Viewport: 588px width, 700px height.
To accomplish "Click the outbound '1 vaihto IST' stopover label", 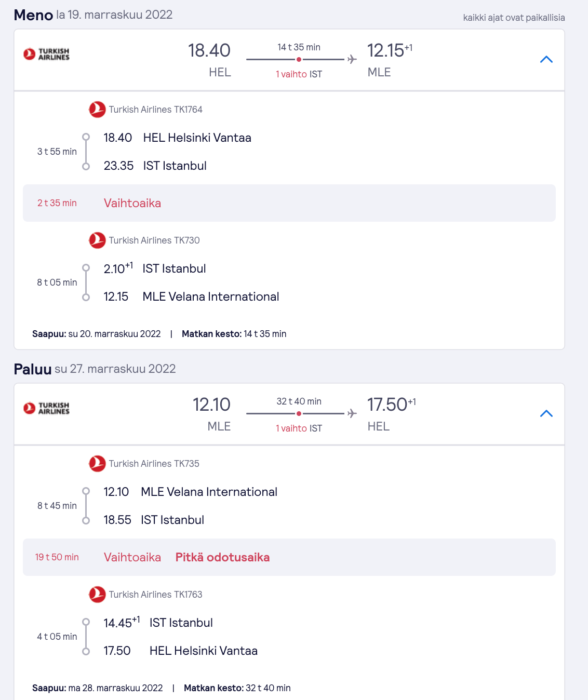I will (299, 74).
